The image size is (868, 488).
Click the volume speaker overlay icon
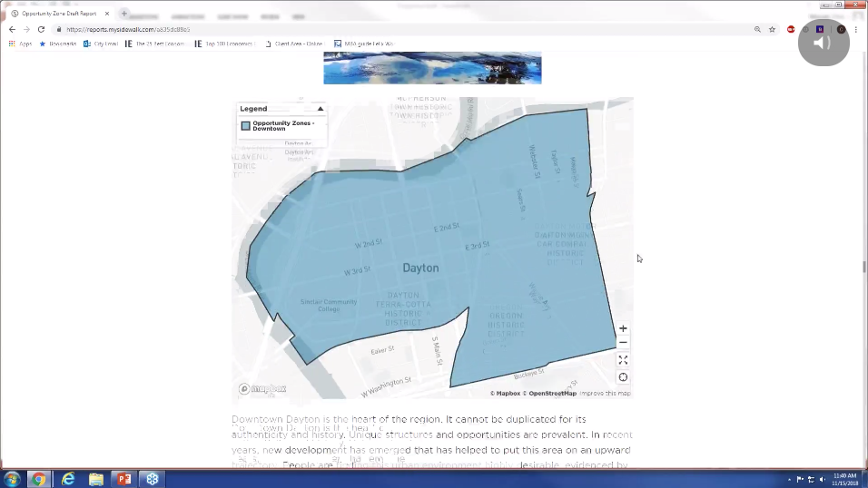pos(824,43)
